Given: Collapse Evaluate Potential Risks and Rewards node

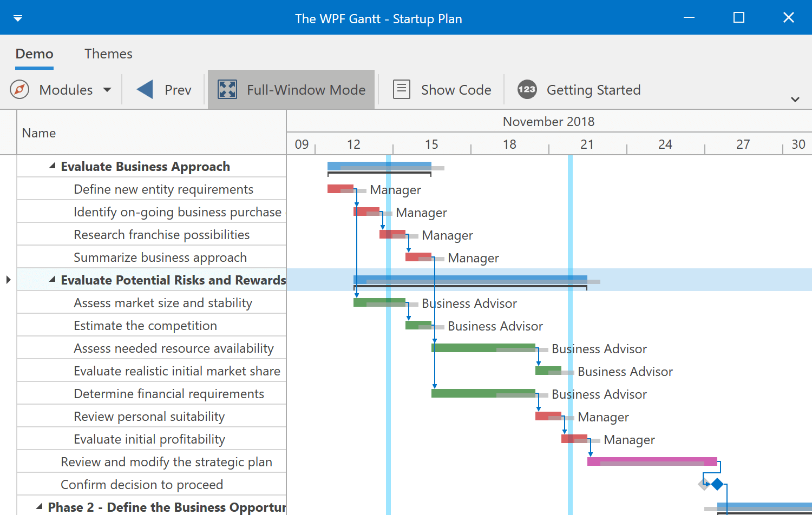Looking at the screenshot, I should click(52, 279).
